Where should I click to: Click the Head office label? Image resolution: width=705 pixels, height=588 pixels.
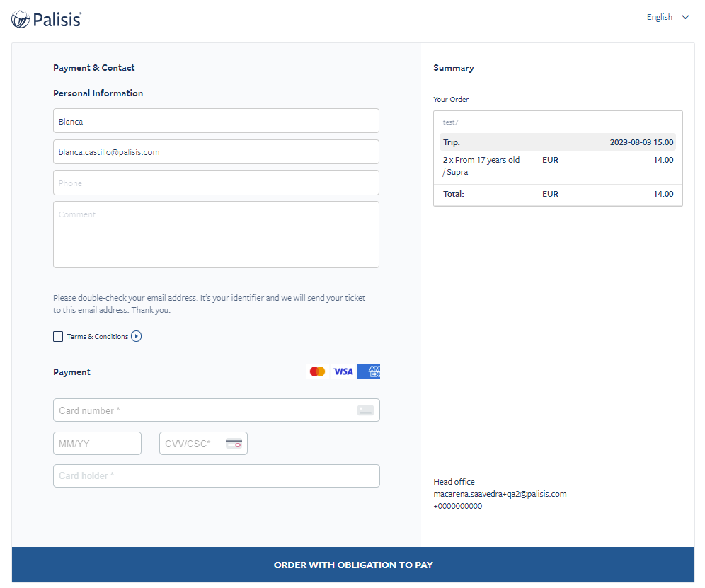454,481
